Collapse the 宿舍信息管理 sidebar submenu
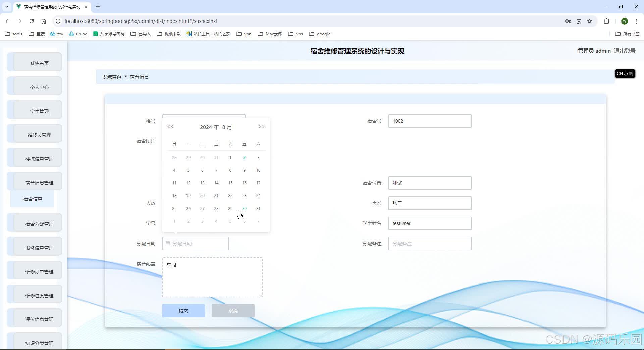644x350 pixels. (39, 182)
